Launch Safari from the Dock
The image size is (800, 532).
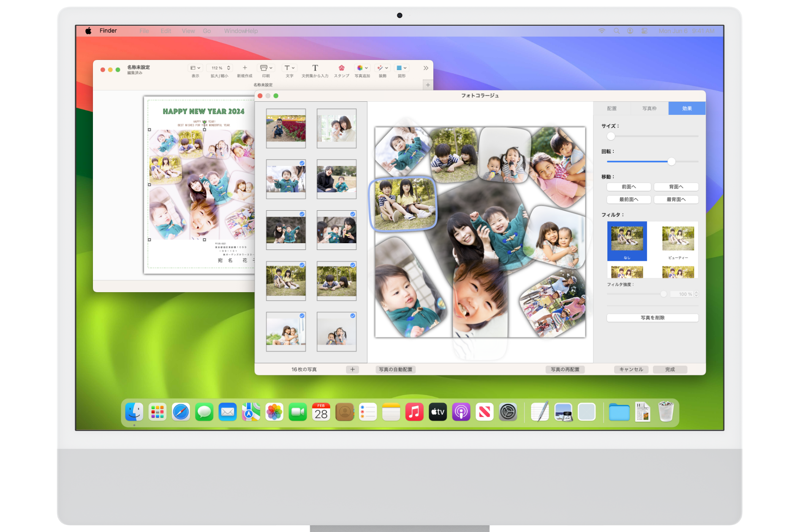pos(181,412)
